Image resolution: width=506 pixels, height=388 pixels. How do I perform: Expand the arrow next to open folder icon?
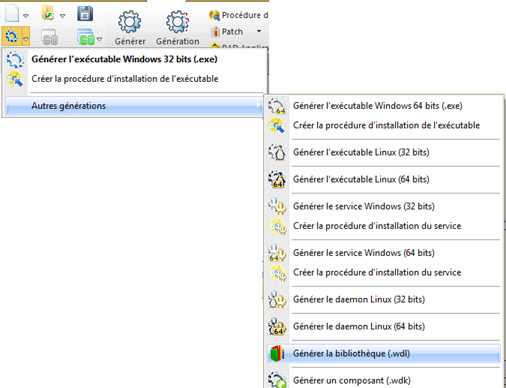tap(62, 16)
